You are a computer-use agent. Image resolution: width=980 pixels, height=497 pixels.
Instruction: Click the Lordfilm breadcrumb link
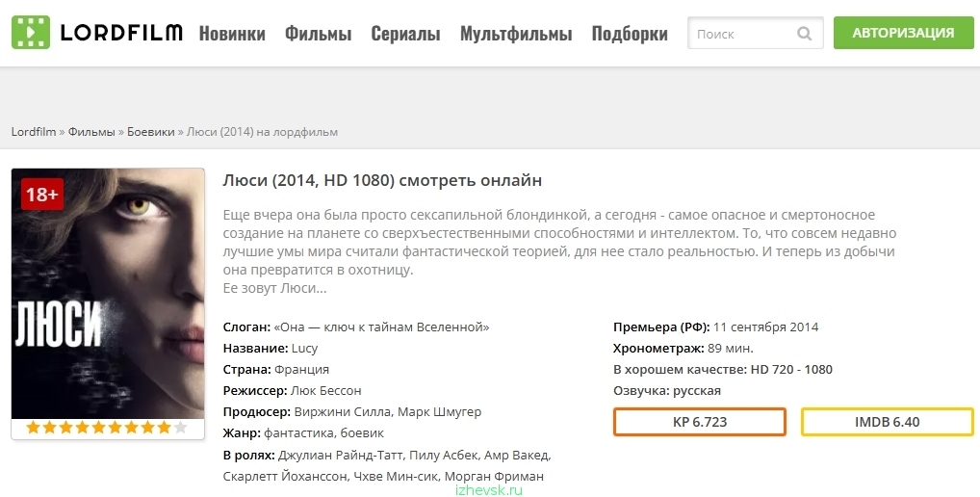tap(34, 132)
